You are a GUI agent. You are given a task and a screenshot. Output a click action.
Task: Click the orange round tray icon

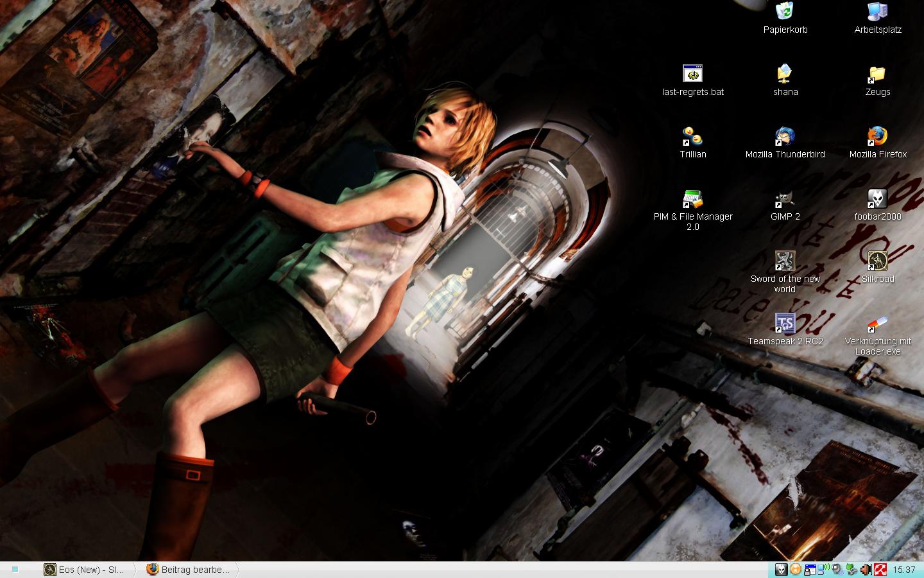pyautogui.click(x=796, y=570)
